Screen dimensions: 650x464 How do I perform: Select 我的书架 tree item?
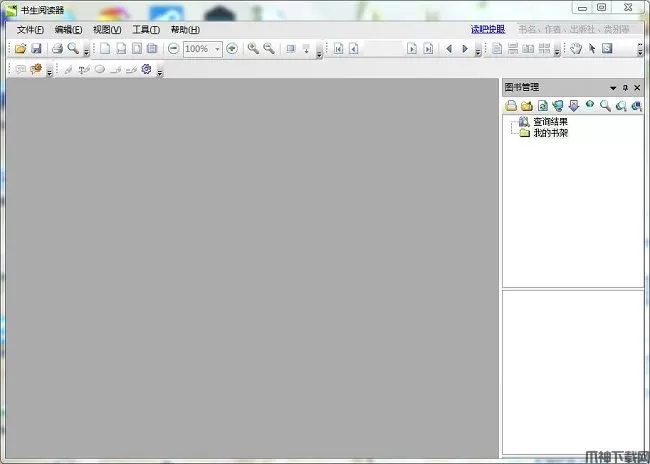coord(550,133)
